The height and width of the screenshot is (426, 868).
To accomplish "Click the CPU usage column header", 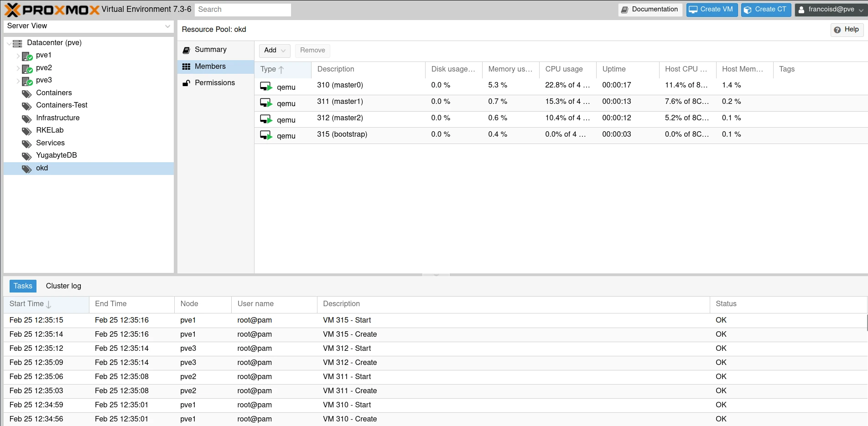I will click(x=568, y=69).
